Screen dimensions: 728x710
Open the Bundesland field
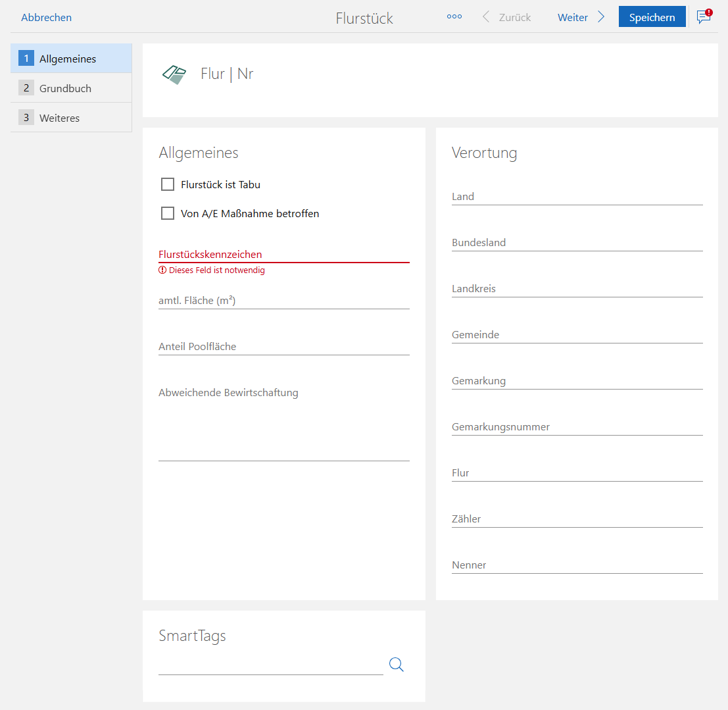[577, 242]
